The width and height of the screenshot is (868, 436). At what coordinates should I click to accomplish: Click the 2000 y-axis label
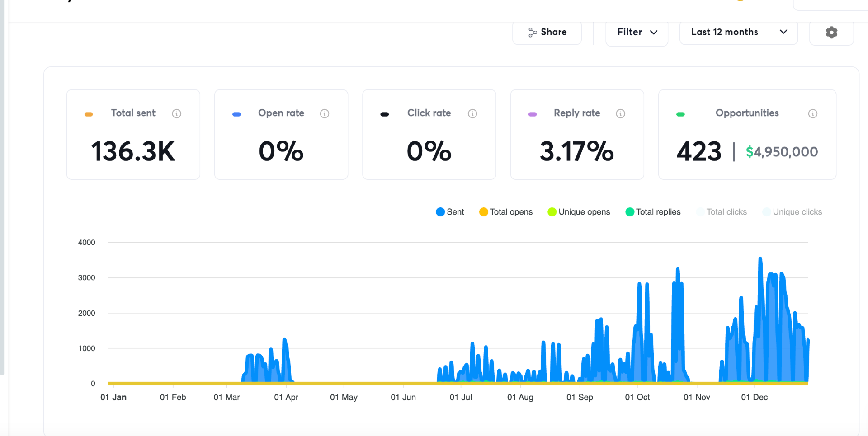[x=86, y=313]
